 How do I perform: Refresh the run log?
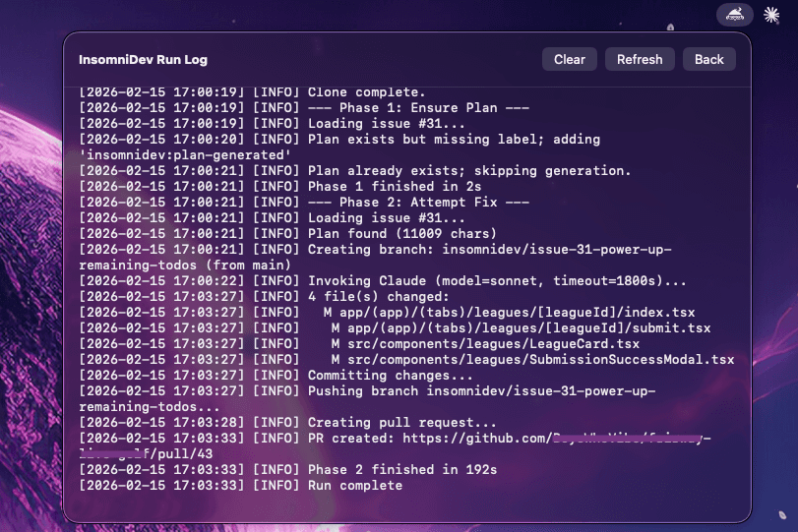(640, 59)
